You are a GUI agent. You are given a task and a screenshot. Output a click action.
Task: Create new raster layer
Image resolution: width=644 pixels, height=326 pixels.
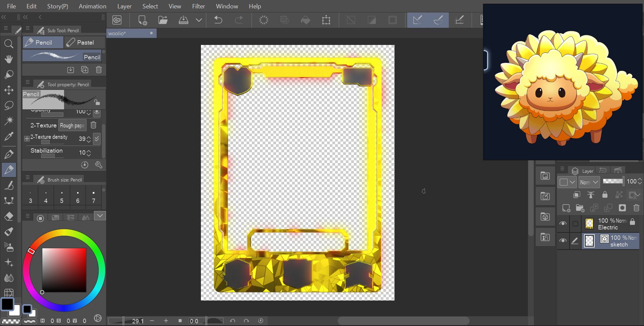point(566,208)
